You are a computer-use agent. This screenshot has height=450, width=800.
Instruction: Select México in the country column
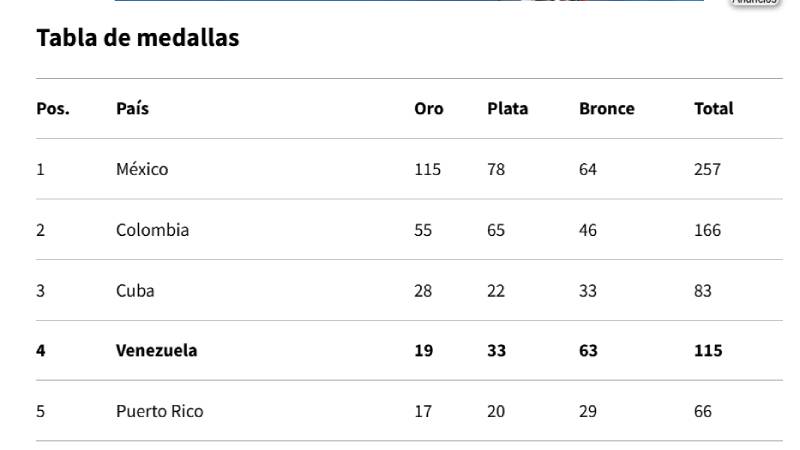[142, 169]
